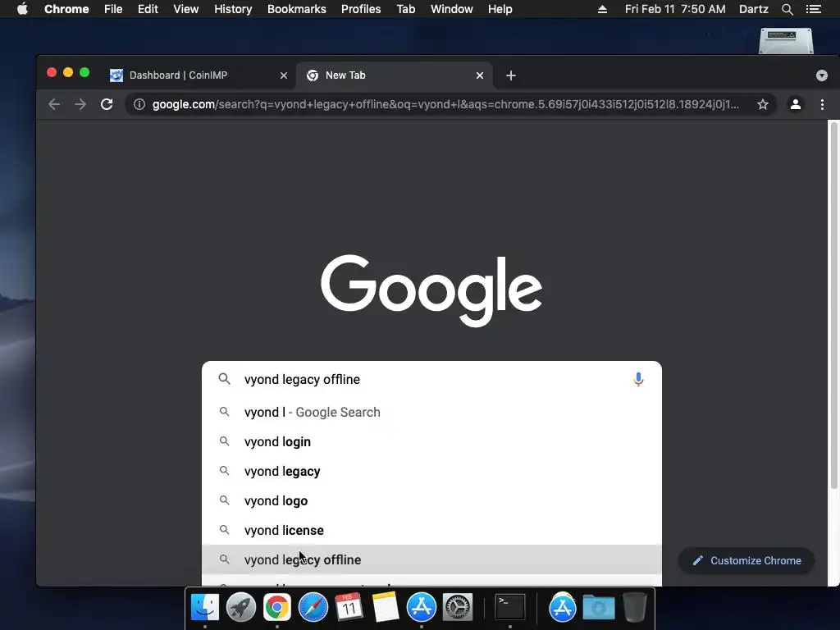Click the page vertical scrollbar
Screen dimensions: 840x630
(x=833, y=305)
